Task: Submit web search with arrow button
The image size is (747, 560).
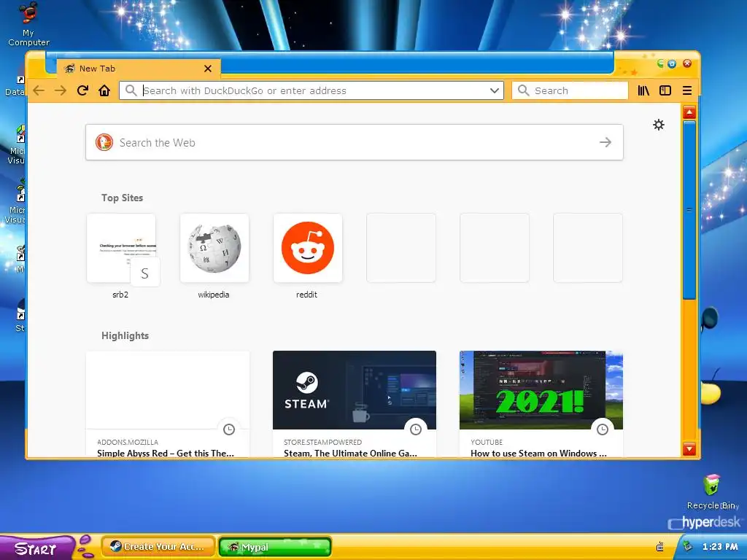Action: [x=605, y=142]
